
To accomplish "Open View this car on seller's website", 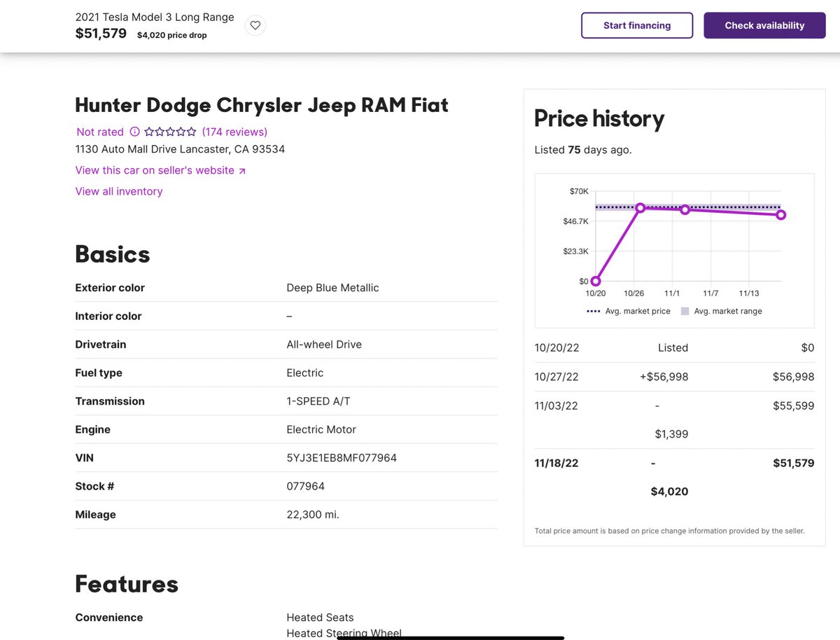I will tap(160, 170).
